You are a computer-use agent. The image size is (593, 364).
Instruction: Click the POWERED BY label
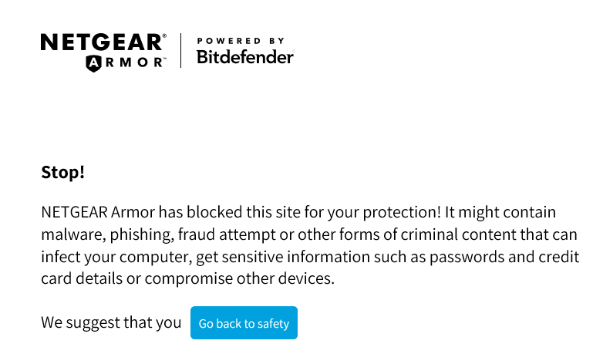[241, 40]
